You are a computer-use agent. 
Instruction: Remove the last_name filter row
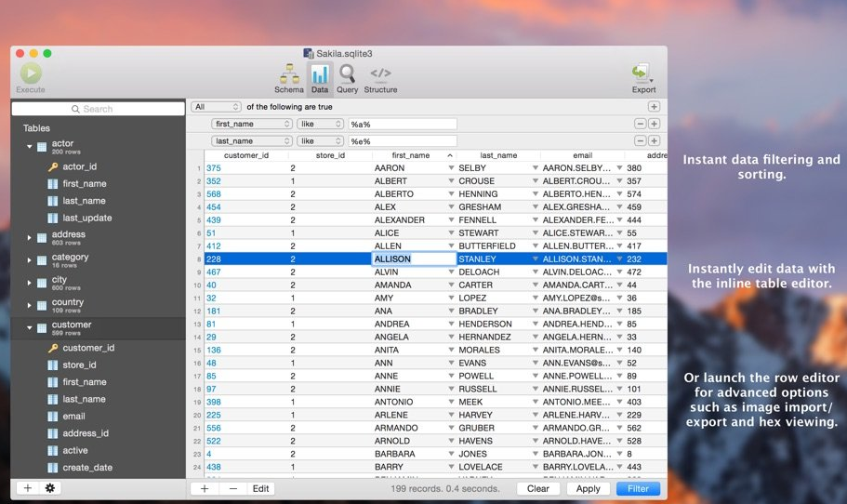(x=640, y=141)
